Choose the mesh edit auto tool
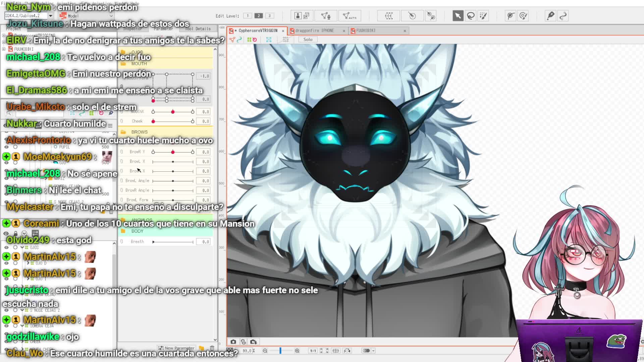 [350, 16]
